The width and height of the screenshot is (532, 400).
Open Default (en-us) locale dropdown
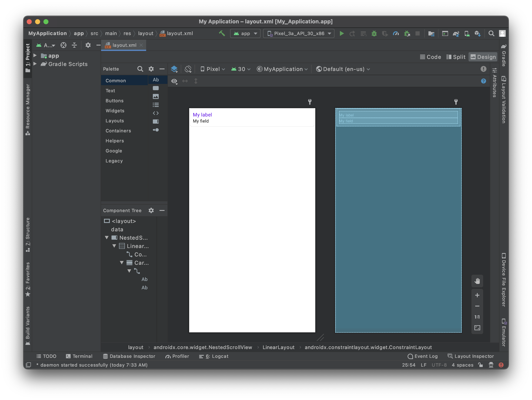point(343,69)
